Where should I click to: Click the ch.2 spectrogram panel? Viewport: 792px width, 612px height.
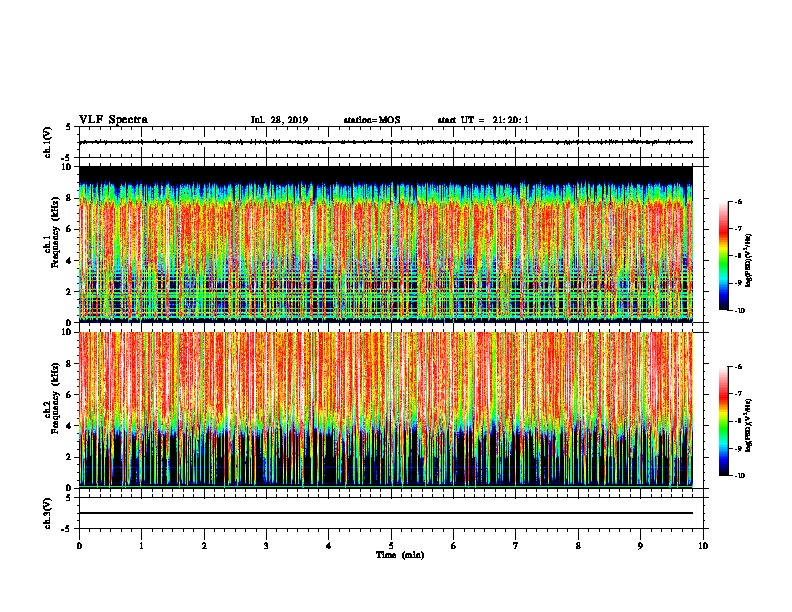point(386,410)
